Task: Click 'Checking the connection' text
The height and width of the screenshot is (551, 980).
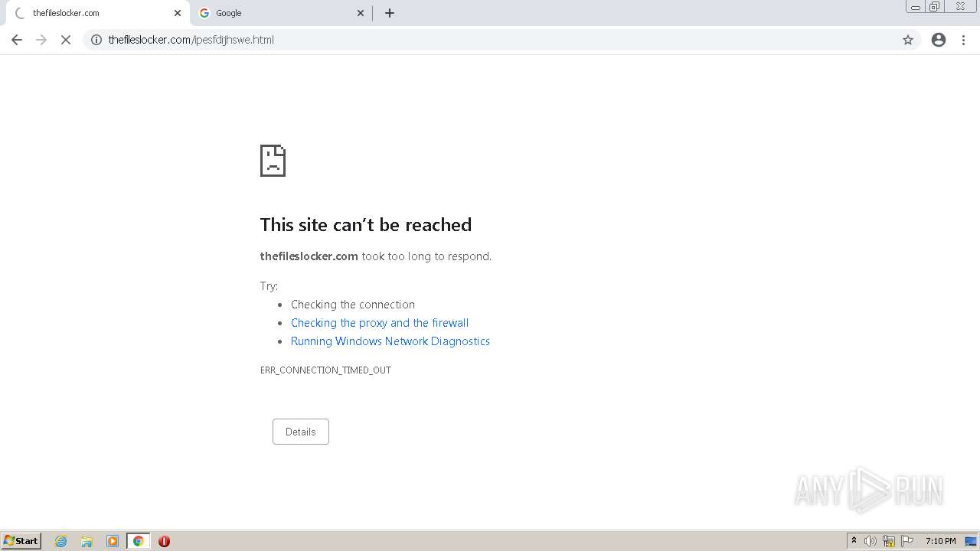Action: pos(353,305)
